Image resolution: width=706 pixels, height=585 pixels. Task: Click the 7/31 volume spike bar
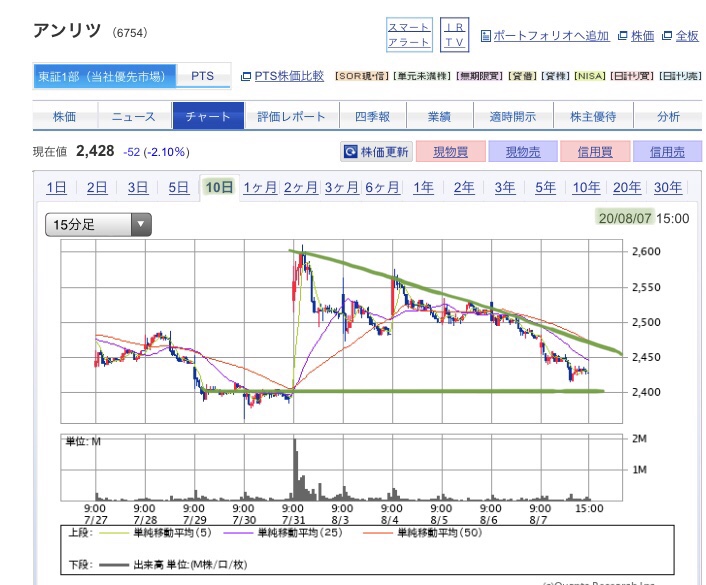295,469
